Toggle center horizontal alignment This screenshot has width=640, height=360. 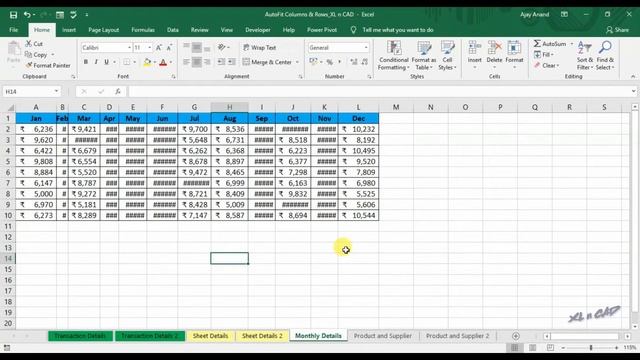pyautogui.click(x=197, y=62)
